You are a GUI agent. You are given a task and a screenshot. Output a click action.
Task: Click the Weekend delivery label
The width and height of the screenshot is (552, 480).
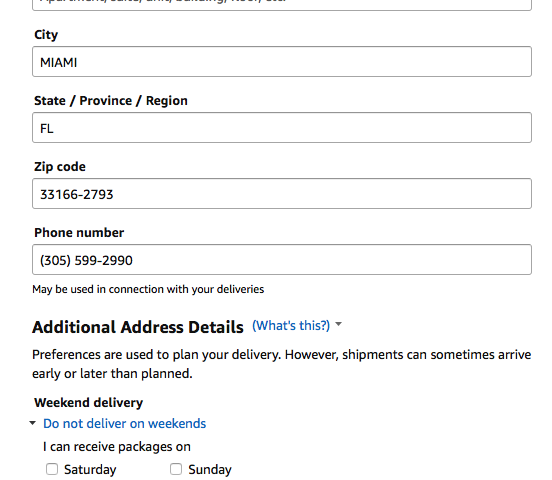click(x=89, y=403)
